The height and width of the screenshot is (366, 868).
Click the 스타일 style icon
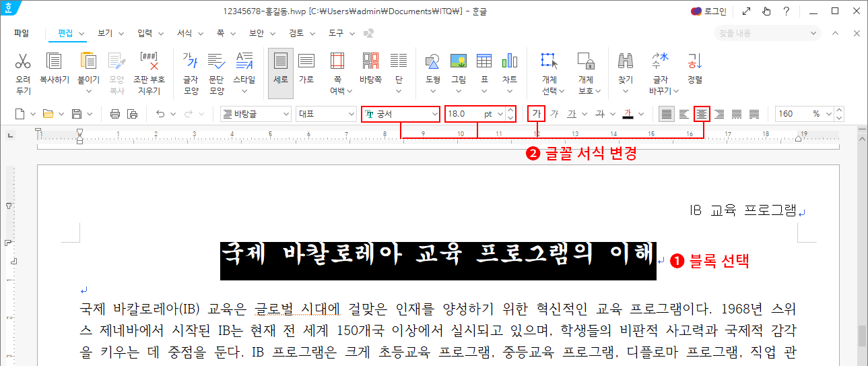pos(244,61)
